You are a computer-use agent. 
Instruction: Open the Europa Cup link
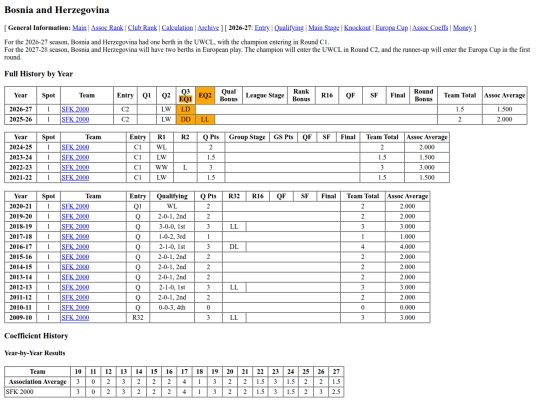point(392,28)
